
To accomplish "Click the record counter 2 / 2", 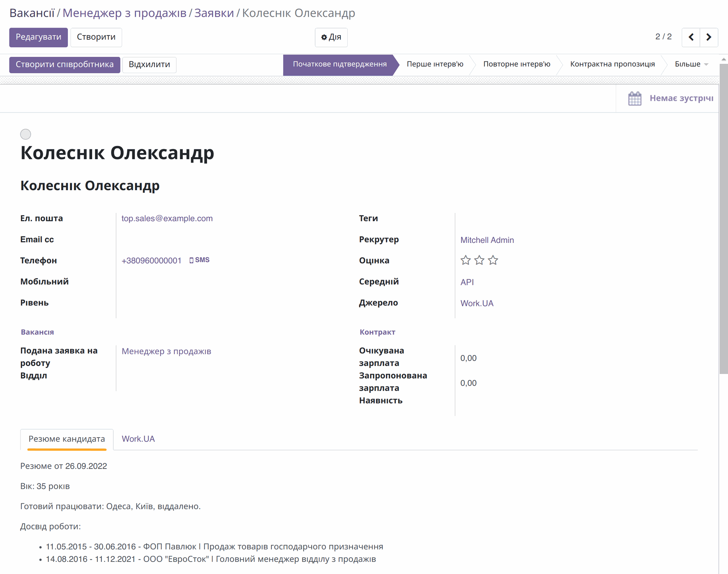I will pos(664,37).
